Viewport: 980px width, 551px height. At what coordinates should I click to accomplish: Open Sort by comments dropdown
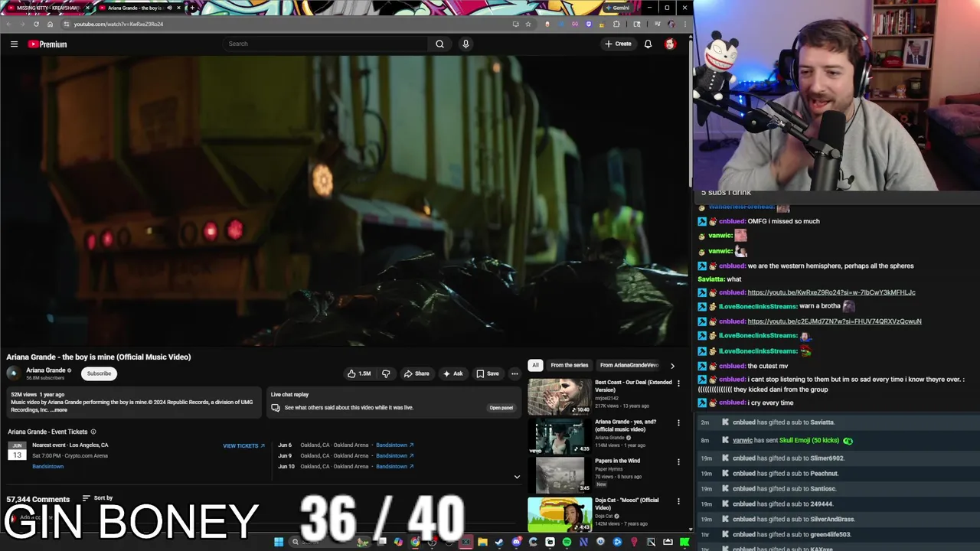pos(97,498)
